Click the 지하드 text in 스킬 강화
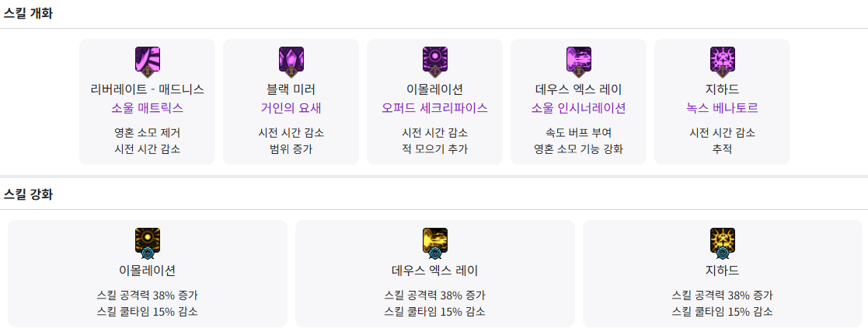This screenshot has width=868, height=332. click(x=723, y=271)
